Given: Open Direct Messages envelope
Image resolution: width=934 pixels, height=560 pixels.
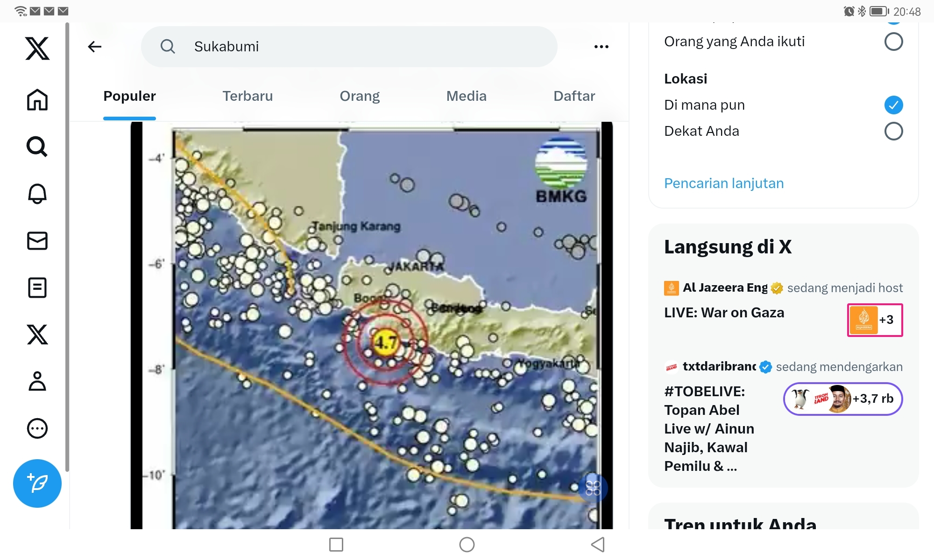Looking at the screenshot, I should click(37, 241).
